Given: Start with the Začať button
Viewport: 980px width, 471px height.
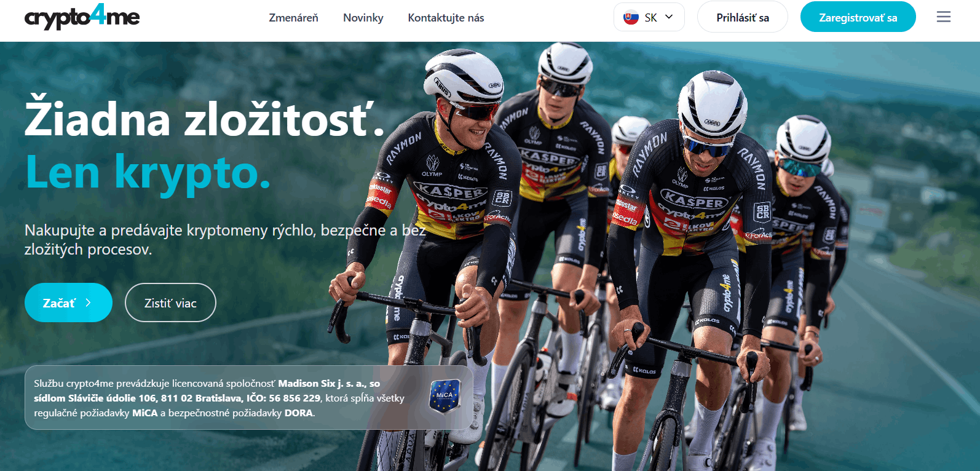Looking at the screenshot, I should [x=68, y=303].
